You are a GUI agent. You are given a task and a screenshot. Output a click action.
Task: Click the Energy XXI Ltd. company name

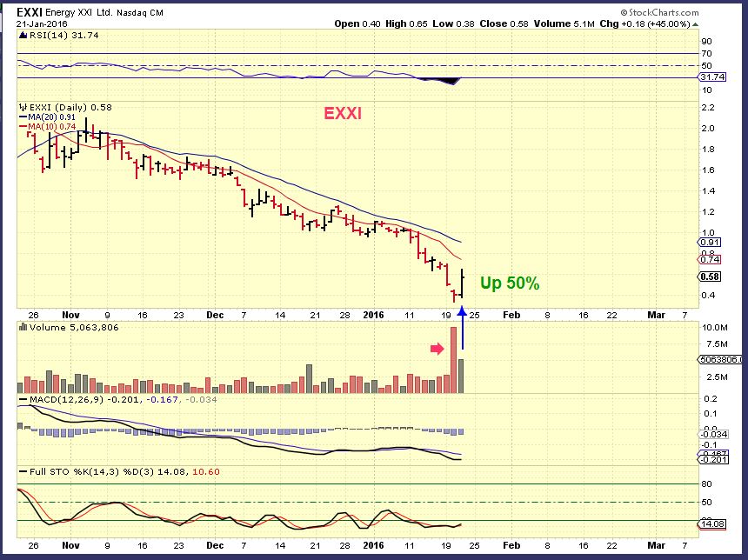coord(78,13)
